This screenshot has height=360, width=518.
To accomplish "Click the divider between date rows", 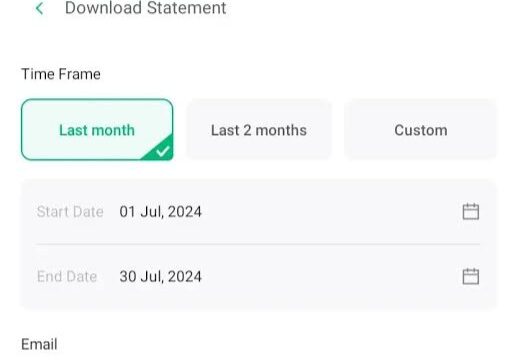I will pyautogui.click(x=258, y=244).
